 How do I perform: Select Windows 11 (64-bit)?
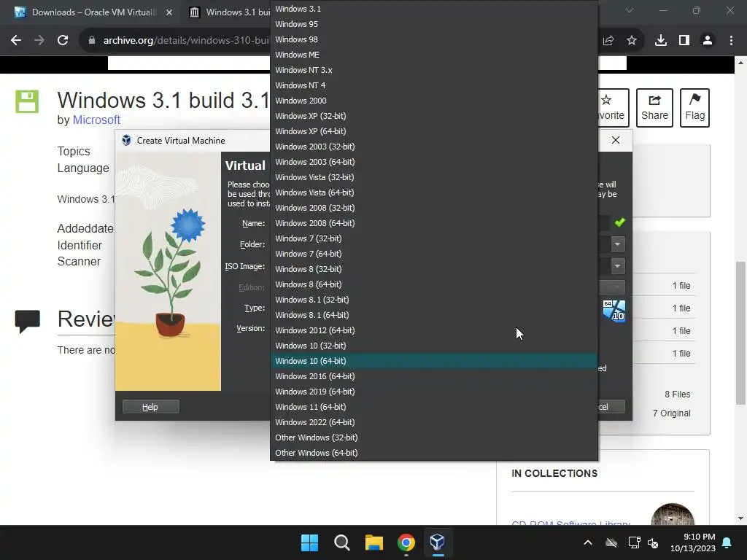[433, 407]
